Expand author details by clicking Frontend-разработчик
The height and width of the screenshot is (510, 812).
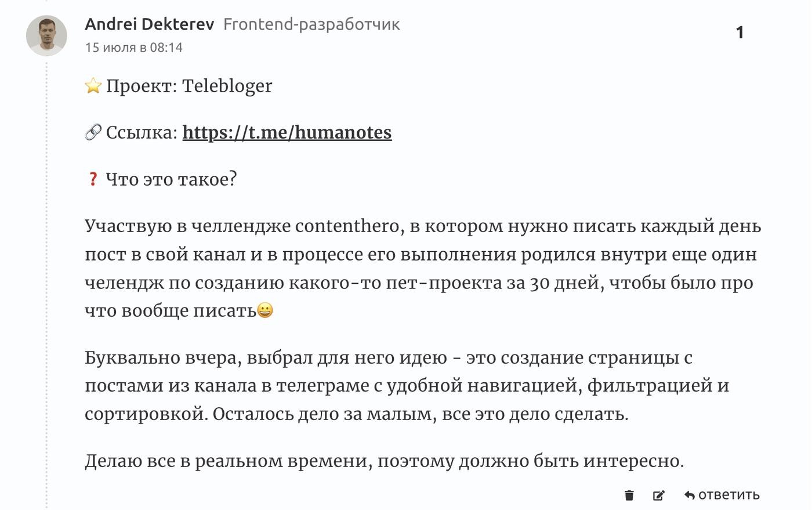coord(311,25)
